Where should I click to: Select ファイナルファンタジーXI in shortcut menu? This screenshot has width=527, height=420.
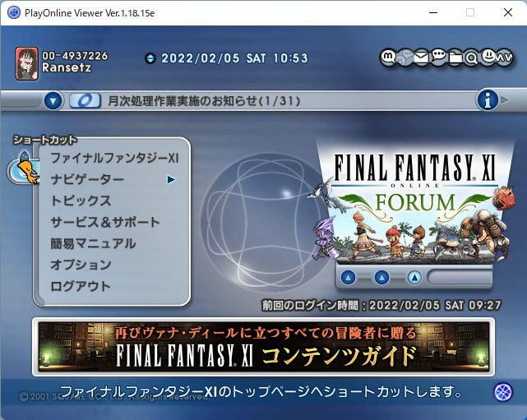[114, 158]
